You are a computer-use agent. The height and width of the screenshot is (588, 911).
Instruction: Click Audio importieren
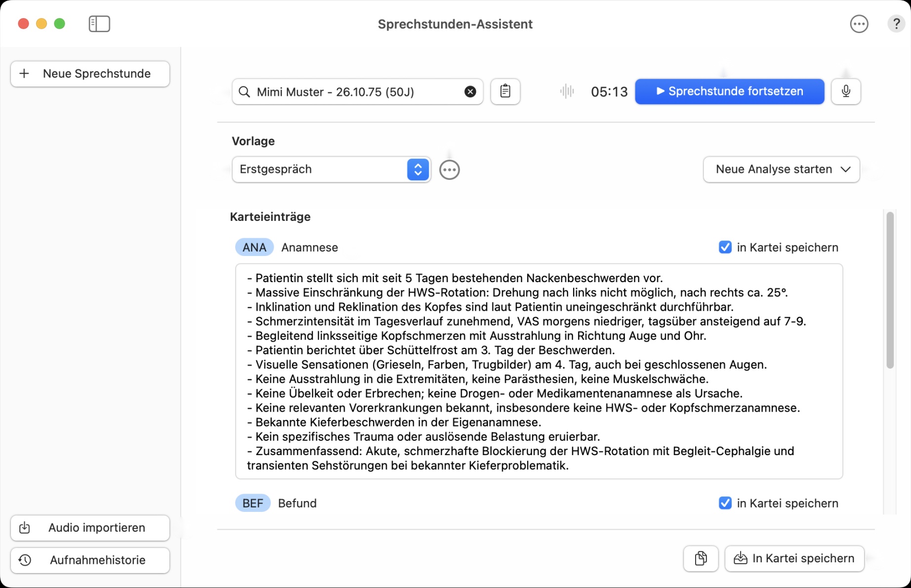[90, 528]
